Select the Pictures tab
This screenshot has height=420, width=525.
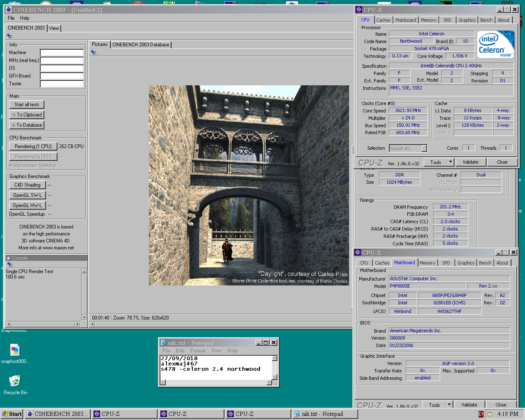[x=100, y=44]
